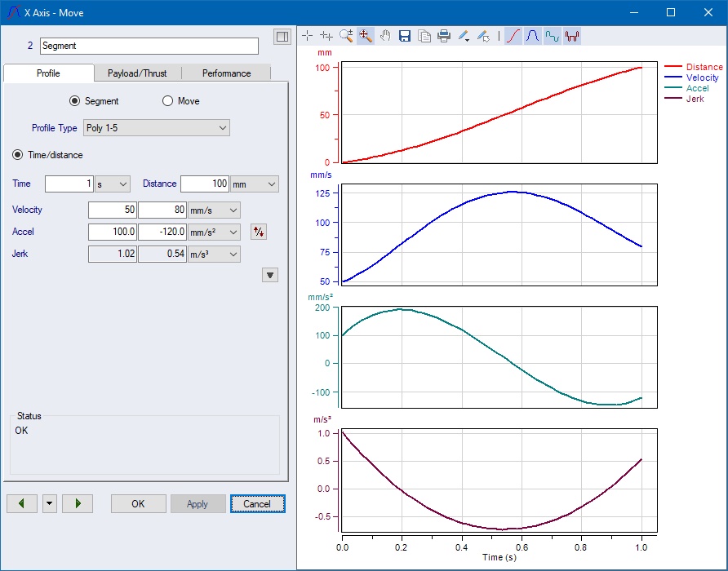Switch to the Payload/Thrust tab
Image resolution: width=728 pixels, height=571 pixels.
[137, 73]
